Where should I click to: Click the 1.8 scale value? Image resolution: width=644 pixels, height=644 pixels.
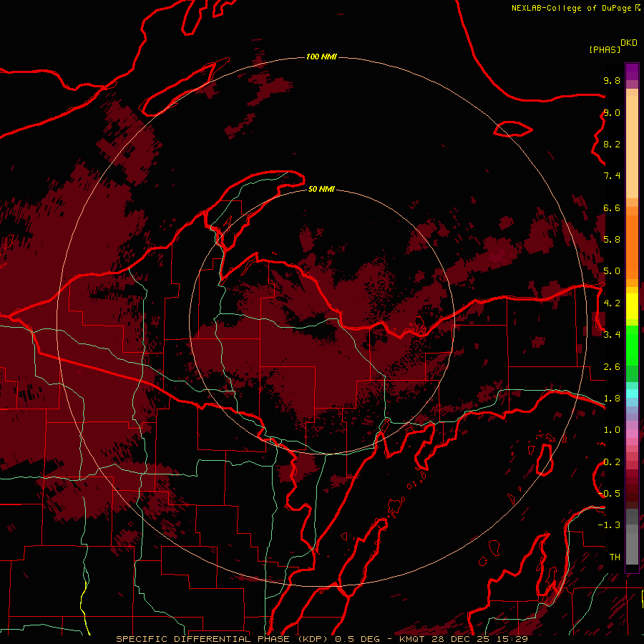coord(612,398)
